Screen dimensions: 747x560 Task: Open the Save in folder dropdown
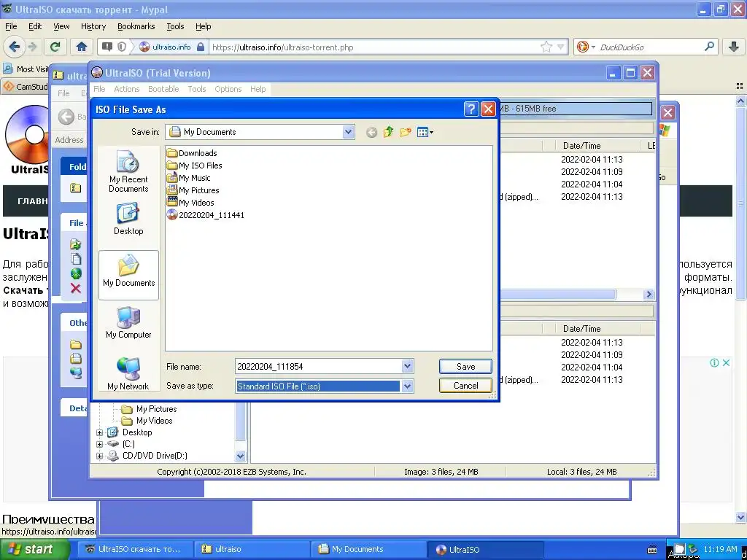pyautogui.click(x=348, y=132)
